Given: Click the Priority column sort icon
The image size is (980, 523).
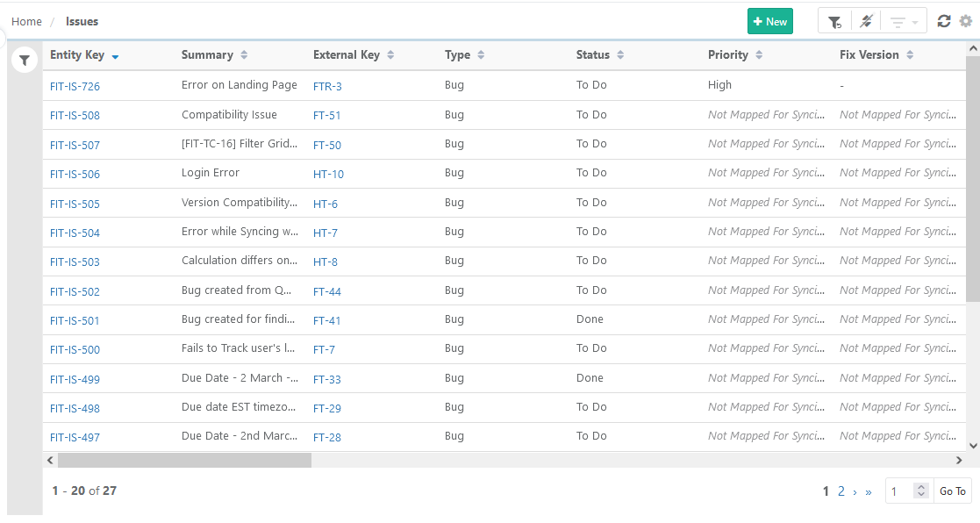Looking at the screenshot, I should 760,54.
